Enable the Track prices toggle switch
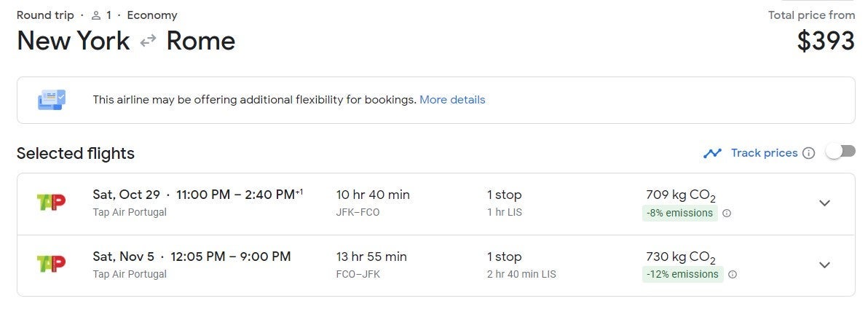The height and width of the screenshot is (309, 868). click(840, 152)
